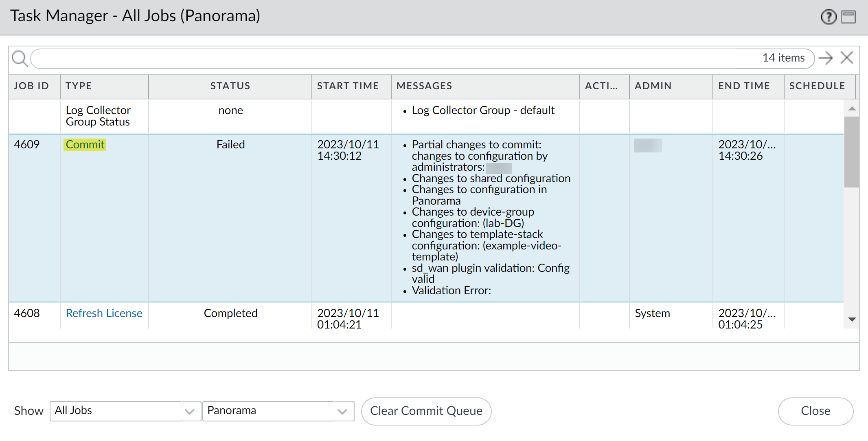868x441 pixels.
Task: Click the arrow icon to apply the filter
Action: pyautogui.click(x=825, y=58)
